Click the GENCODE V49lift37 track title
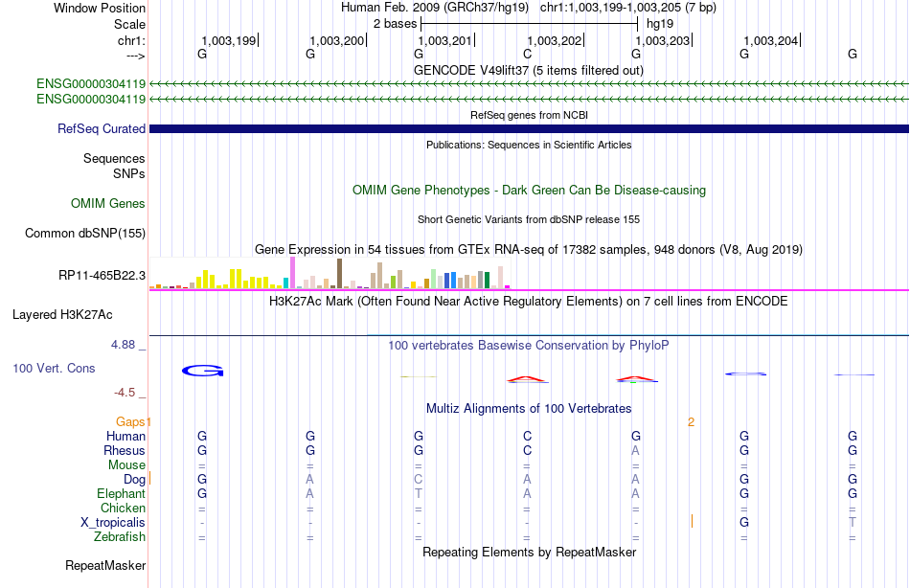The width and height of the screenshot is (910, 588). (x=529, y=70)
